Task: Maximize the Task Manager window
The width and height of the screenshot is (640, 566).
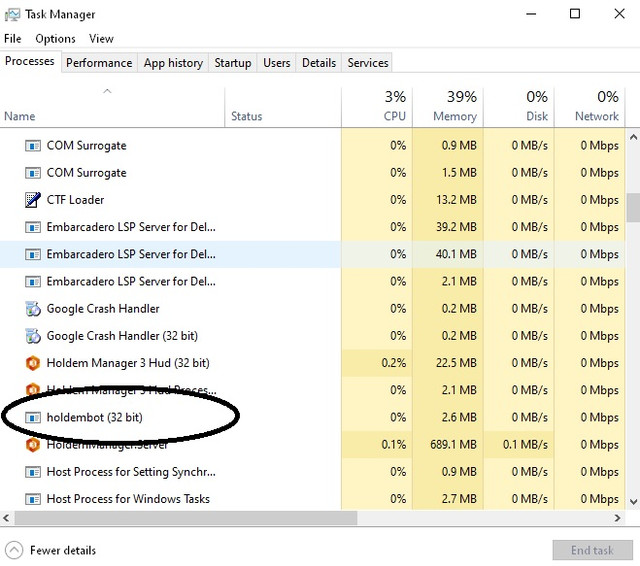Action: [x=575, y=14]
